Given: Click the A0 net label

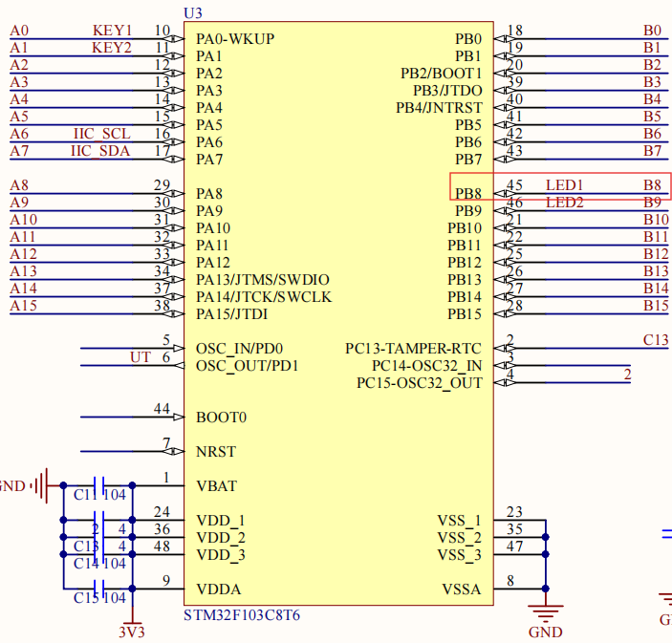Looking at the screenshot, I should (x=19, y=31).
